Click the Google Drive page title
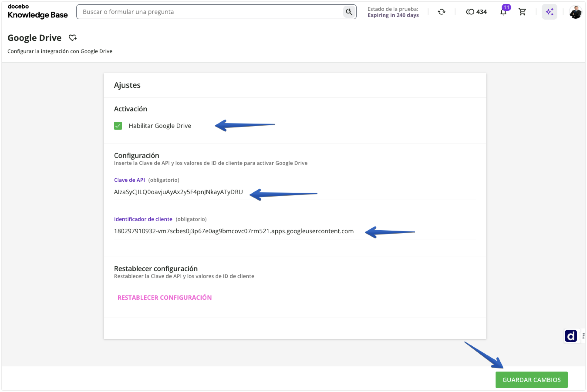 point(35,38)
